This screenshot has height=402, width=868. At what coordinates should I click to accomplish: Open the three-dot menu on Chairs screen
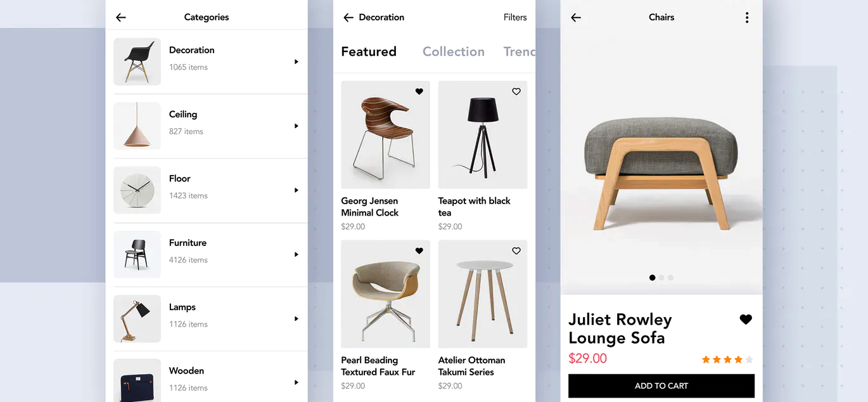coord(747,18)
